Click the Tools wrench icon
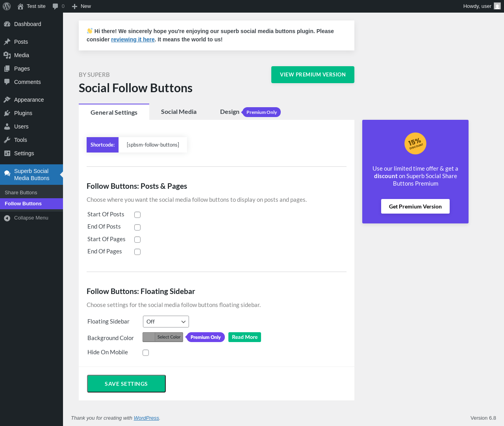This screenshot has width=504, height=426. (x=7, y=140)
